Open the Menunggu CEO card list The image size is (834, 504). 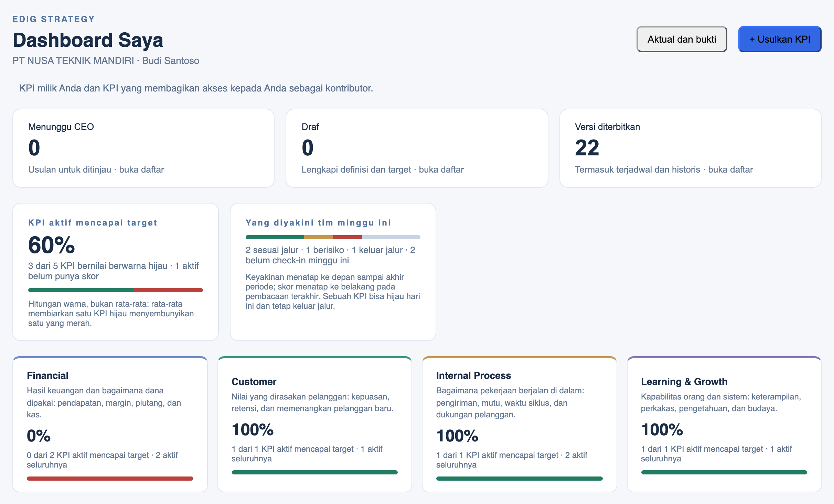(x=143, y=148)
